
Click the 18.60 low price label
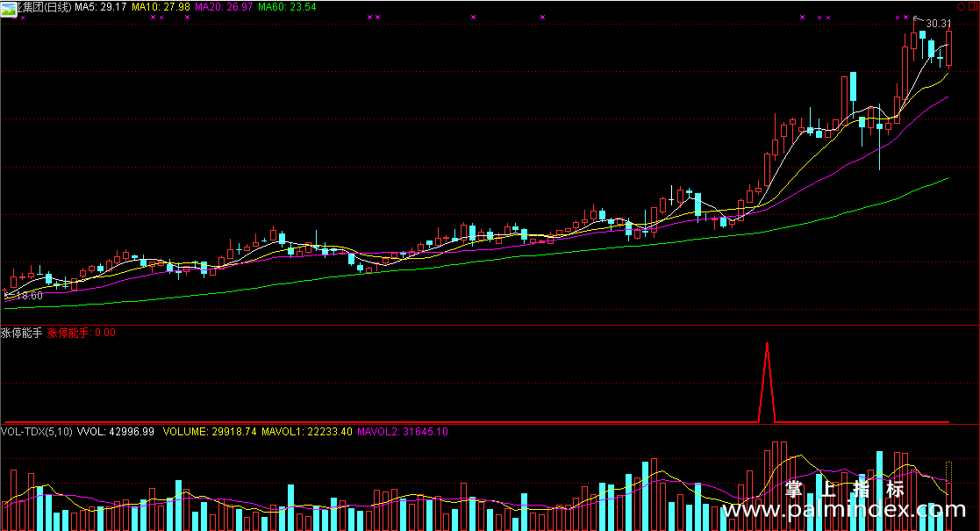point(29,296)
